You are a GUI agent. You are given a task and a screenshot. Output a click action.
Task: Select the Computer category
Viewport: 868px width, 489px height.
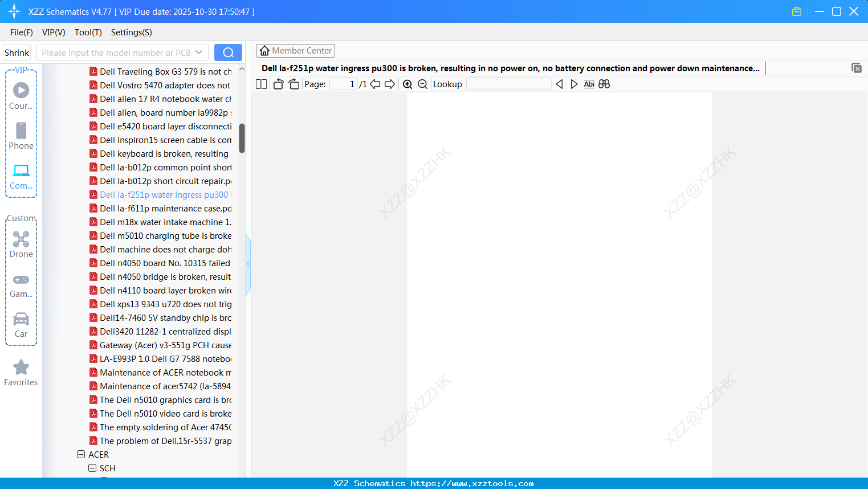[21, 176]
